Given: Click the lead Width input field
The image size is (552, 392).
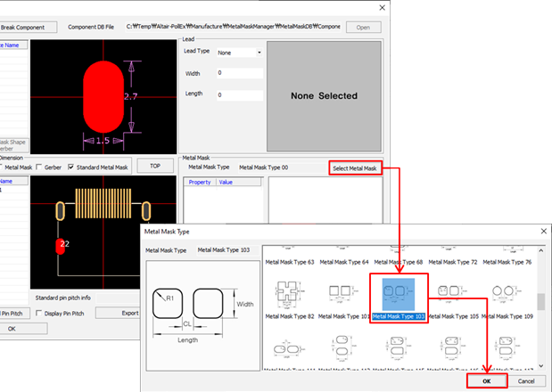Looking at the screenshot, I should pyautogui.click(x=238, y=74).
